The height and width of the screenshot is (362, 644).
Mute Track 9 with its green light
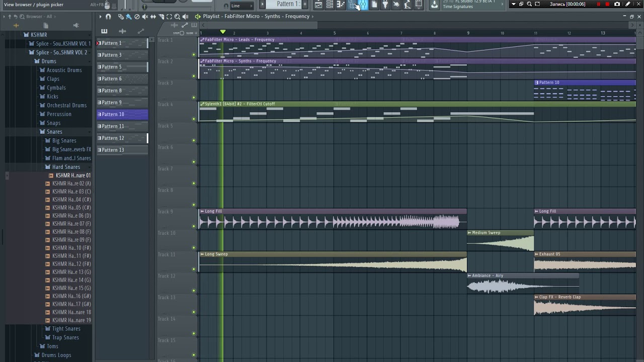pos(194,226)
